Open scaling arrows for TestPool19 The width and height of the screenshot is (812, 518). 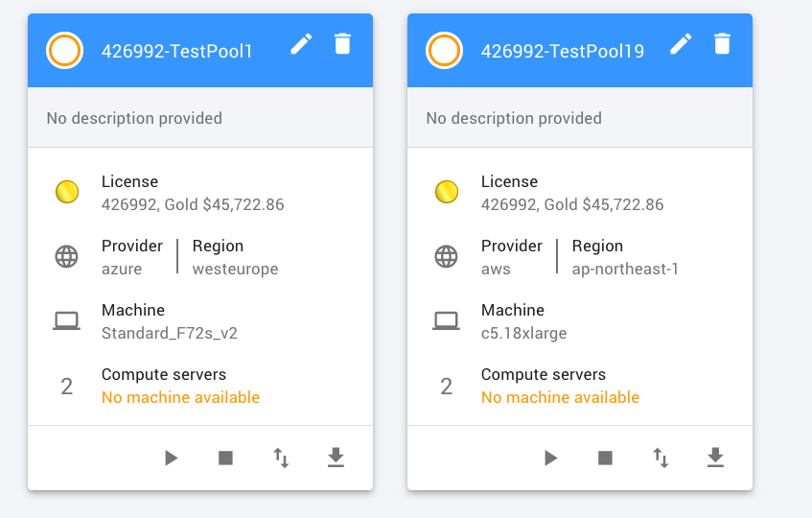[661, 458]
